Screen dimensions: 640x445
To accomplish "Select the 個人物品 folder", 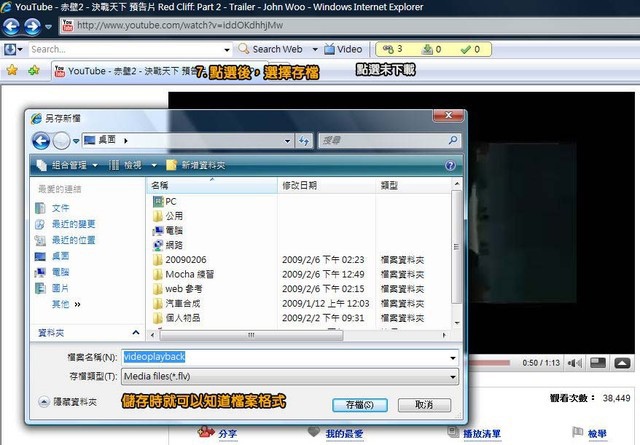I will (x=177, y=318).
